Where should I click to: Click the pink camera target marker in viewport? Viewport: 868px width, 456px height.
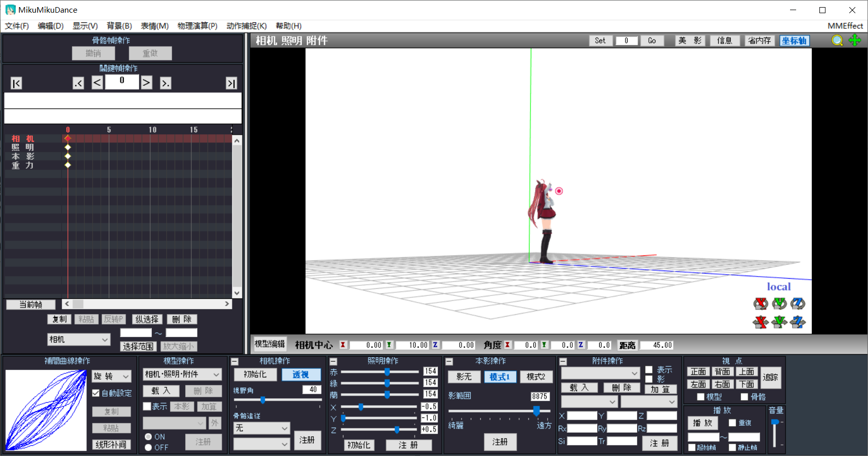tap(559, 191)
